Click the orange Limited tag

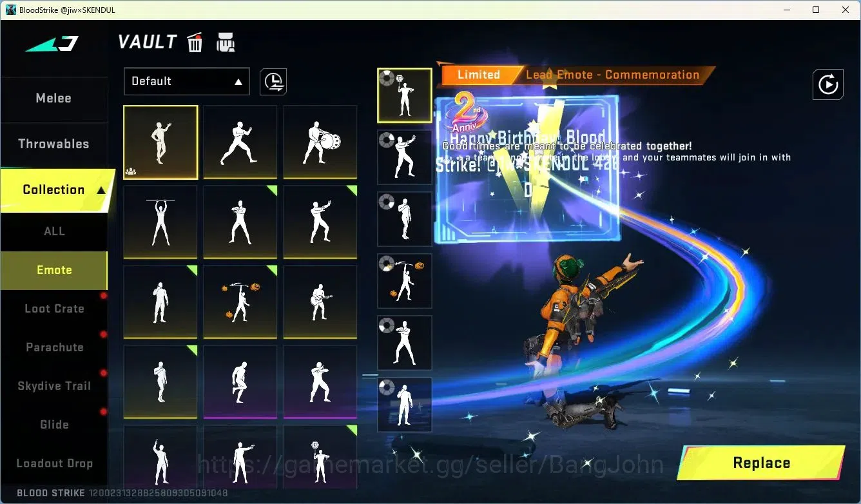(x=479, y=75)
